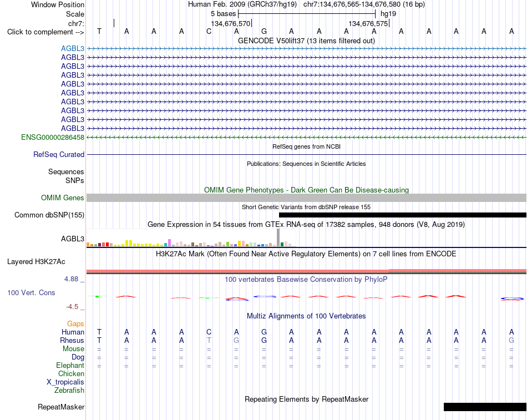Click the H3K27Ac Mark ENCODE track title
527x420 pixels.
306,254
